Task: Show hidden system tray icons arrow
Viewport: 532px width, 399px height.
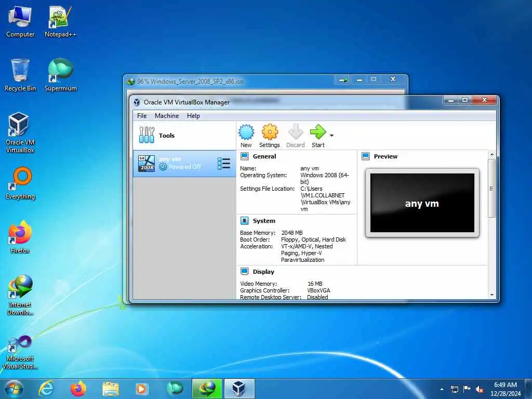Action: pos(442,389)
